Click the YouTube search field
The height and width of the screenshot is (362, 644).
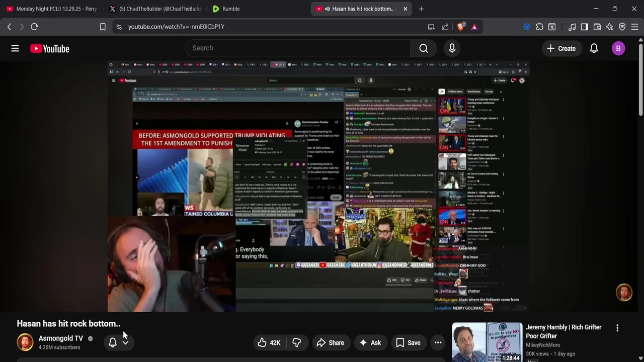[299, 48]
